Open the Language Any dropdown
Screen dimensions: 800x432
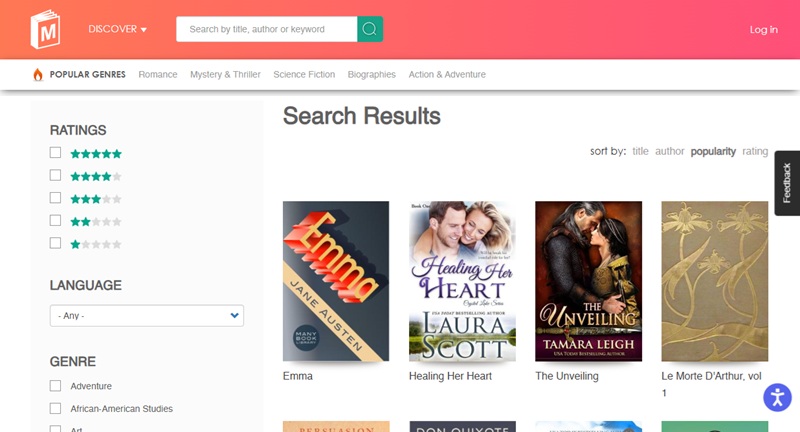[147, 316]
